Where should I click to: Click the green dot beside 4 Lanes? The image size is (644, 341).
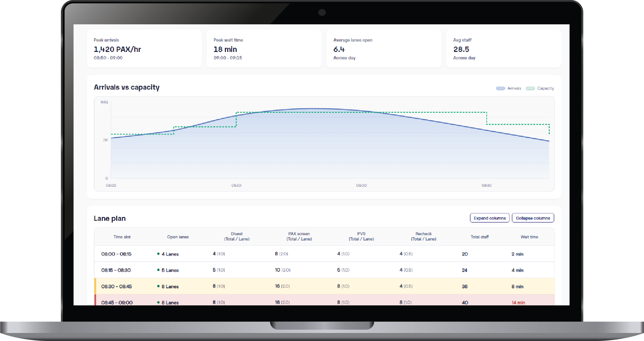point(158,254)
